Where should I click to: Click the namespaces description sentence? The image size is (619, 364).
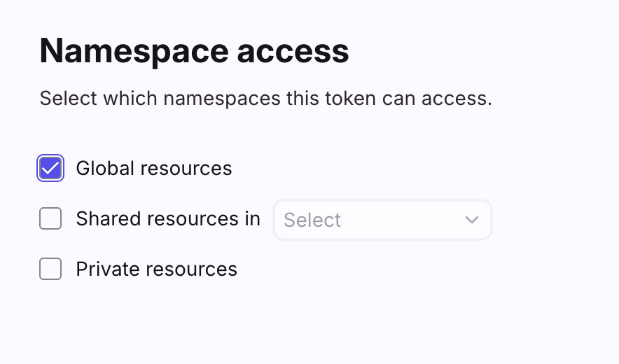point(265,98)
